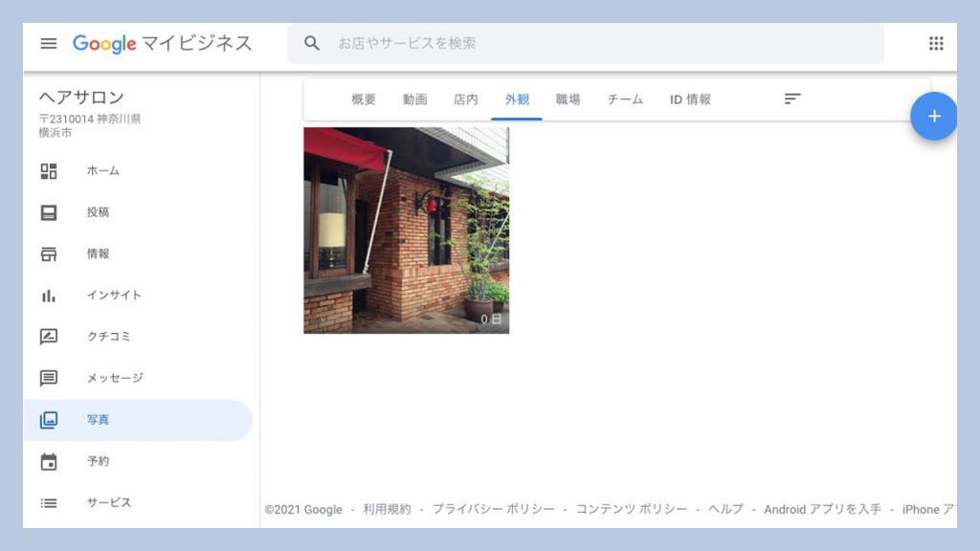The height and width of the screenshot is (551, 980).
Task: Open the メッセージ messages item
Action: [x=114, y=378]
